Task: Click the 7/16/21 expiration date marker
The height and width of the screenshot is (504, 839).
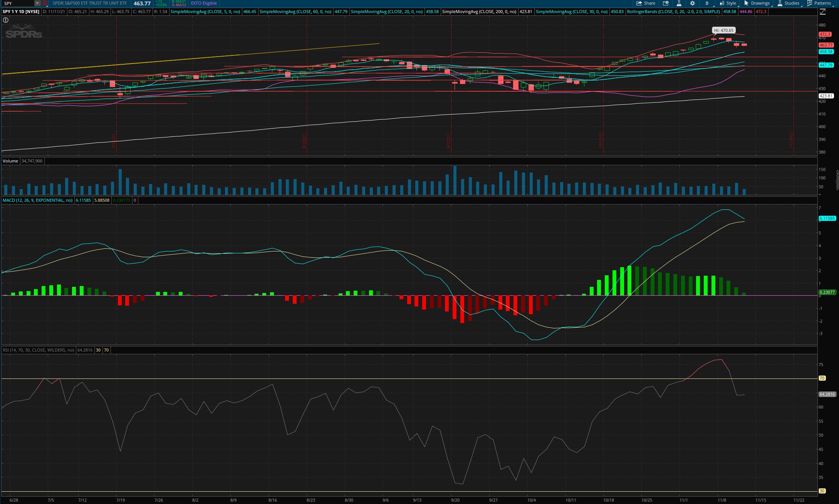Action: click(114, 141)
